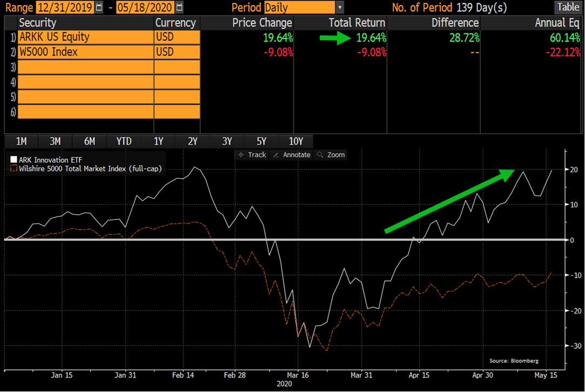Click the USD currency field for W5000
The height and width of the screenshot is (392, 585).
point(177,52)
